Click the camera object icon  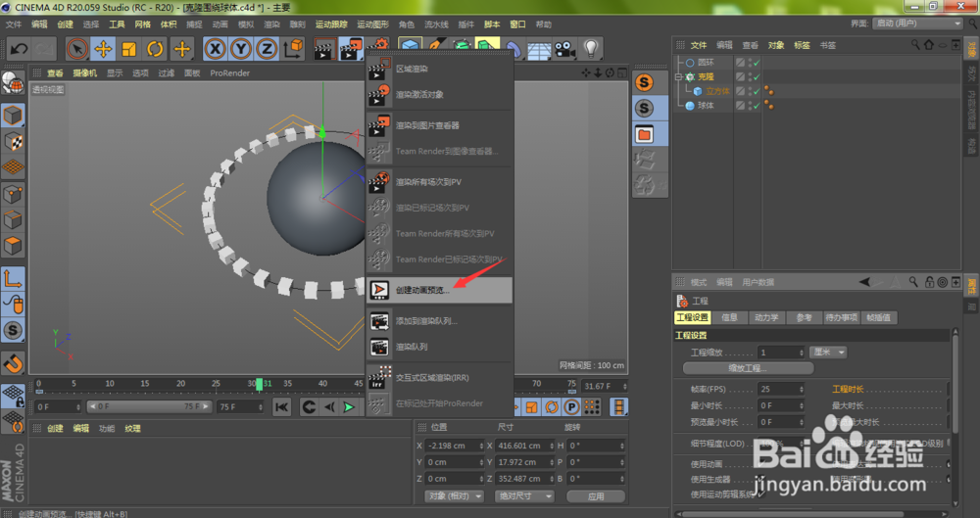pyautogui.click(x=565, y=49)
